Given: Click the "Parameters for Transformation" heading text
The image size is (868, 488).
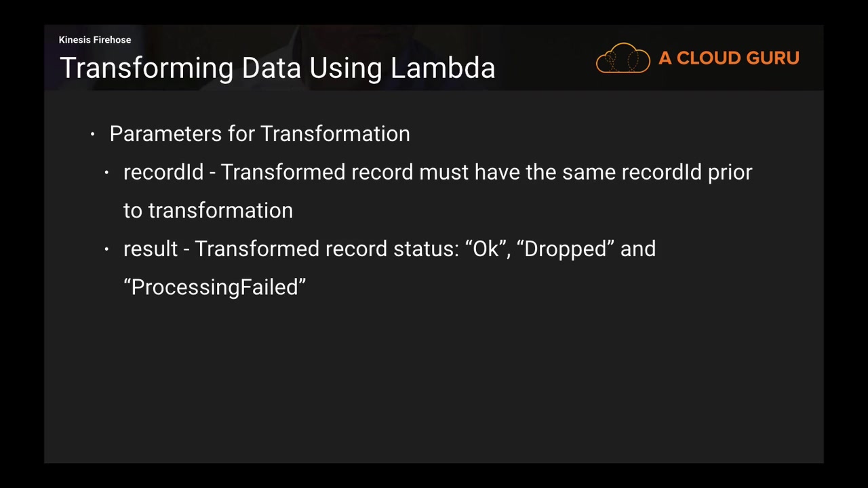Looking at the screenshot, I should (260, 134).
